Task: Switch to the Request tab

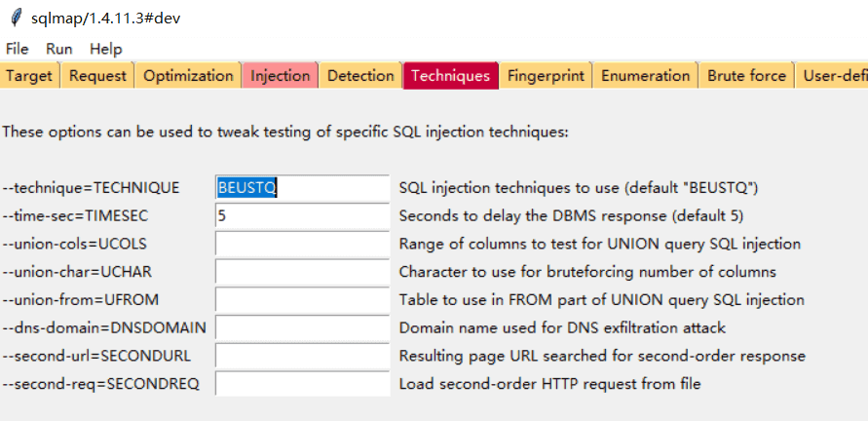Action: pyautogui.click(x=98, y=76)
